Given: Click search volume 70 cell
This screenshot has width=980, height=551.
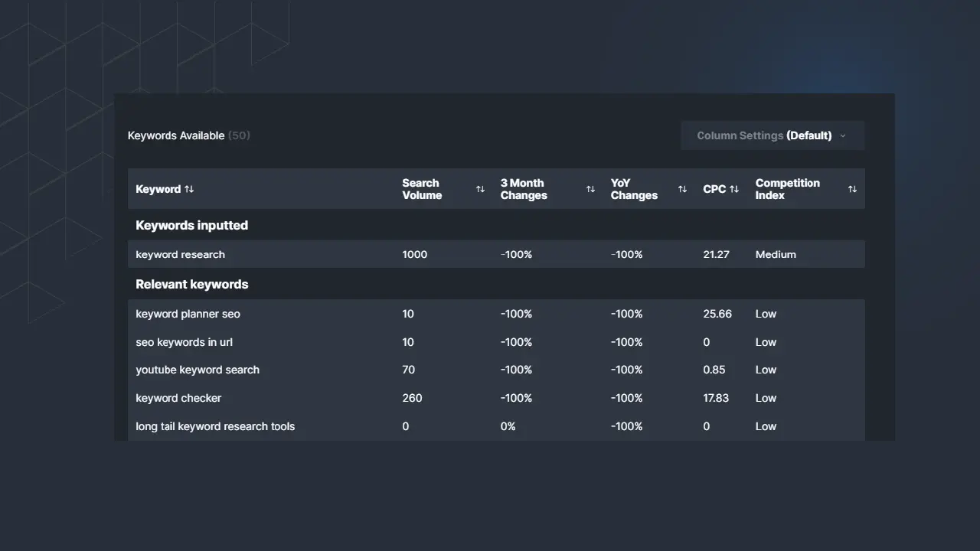Looking at the screenshot, I should click(409, 370).
